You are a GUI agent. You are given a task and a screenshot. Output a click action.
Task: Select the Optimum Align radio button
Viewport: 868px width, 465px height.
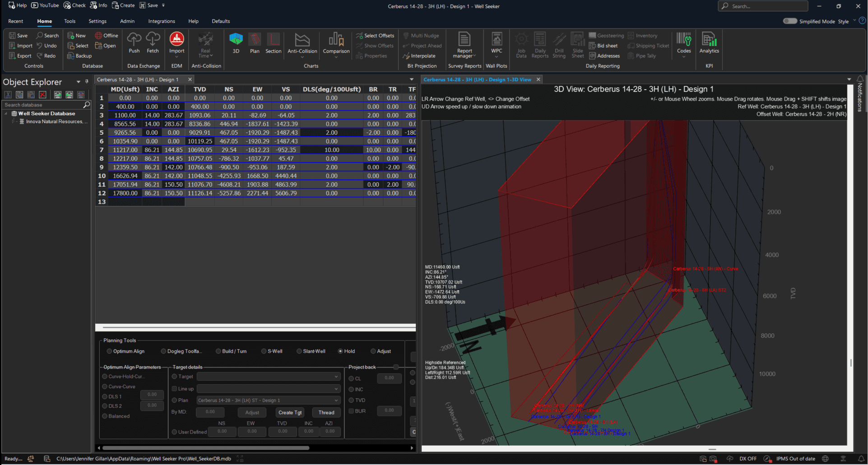(x=109, y=351)
